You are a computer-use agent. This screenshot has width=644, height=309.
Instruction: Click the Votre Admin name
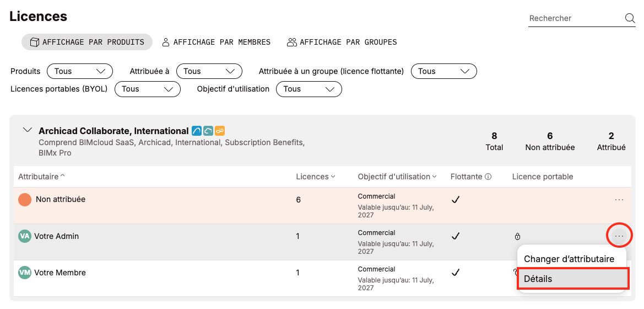56,236
